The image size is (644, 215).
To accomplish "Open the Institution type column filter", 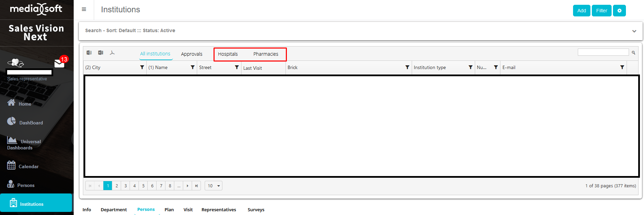I will pos(470,67).
